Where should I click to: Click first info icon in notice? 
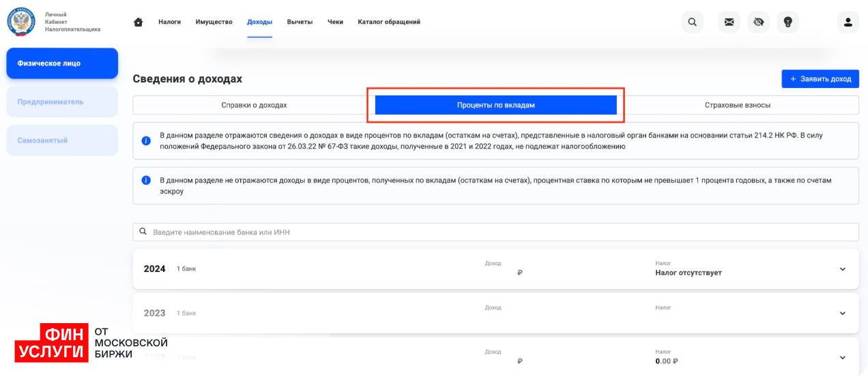(x=145, y=140)
